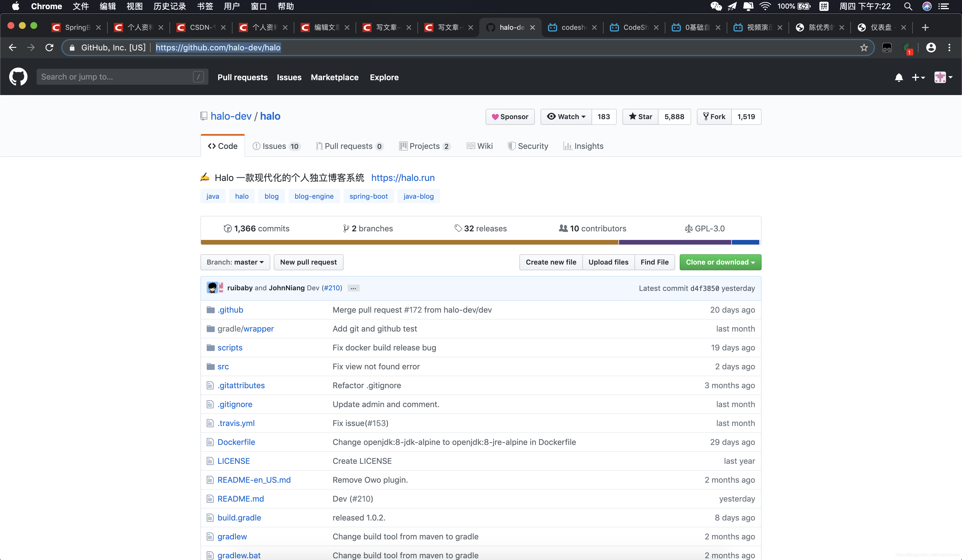
Task: Click the Sponsor heart button
Action: pyautogui.click(x=510, y=117)
